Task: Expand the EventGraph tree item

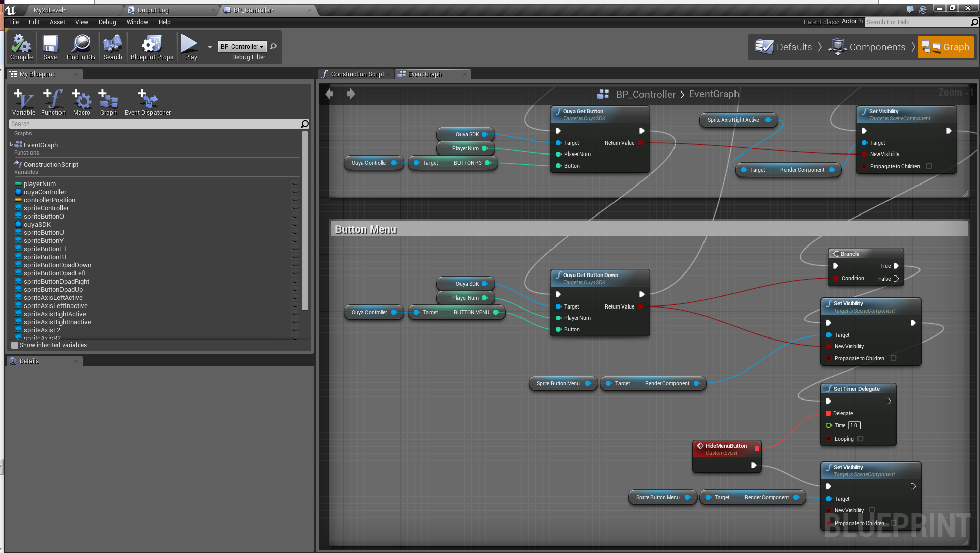Action: click(x=11, y=145)
